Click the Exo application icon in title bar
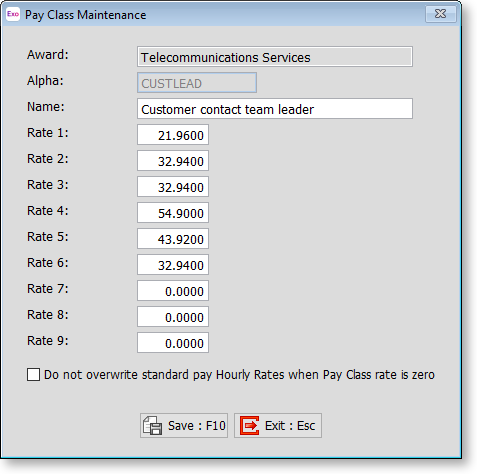 click(13, 14)
